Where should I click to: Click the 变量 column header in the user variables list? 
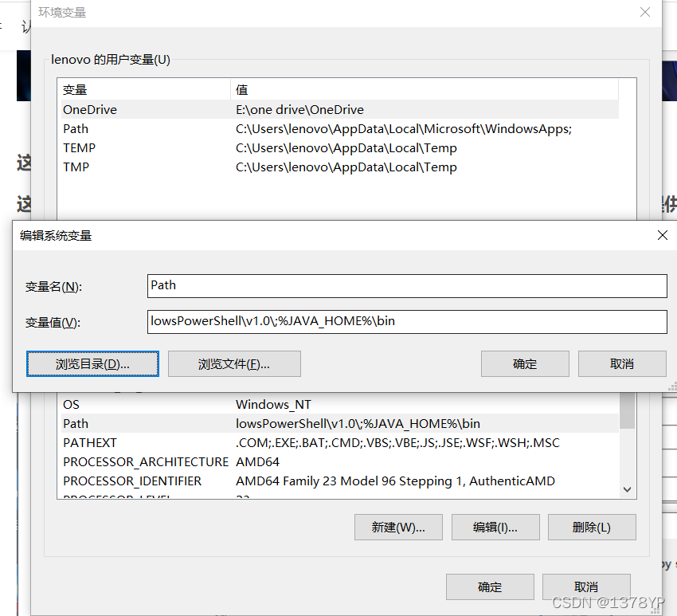tap(146, 89)
